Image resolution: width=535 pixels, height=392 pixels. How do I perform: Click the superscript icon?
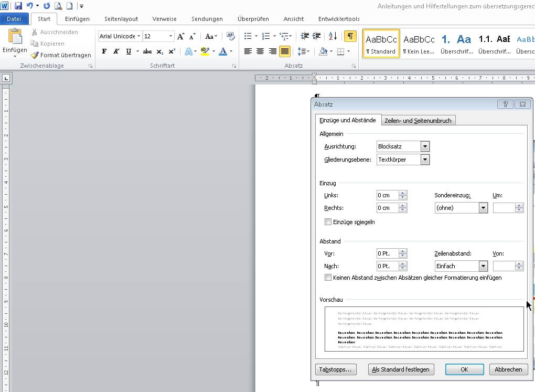[172, 51]
